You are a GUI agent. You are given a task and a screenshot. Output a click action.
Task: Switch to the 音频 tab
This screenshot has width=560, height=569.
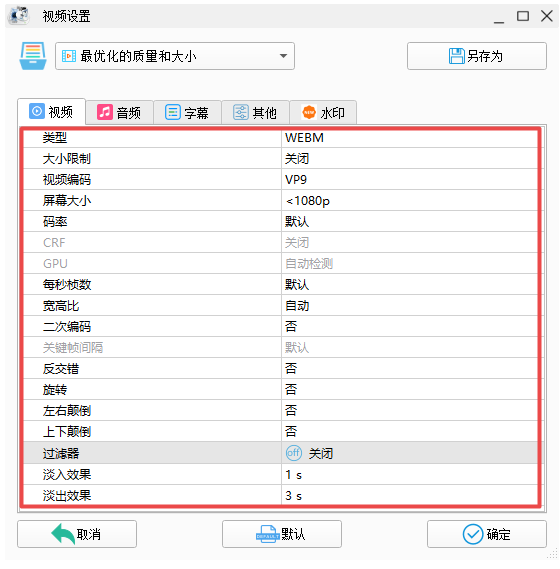click(119, 112)
